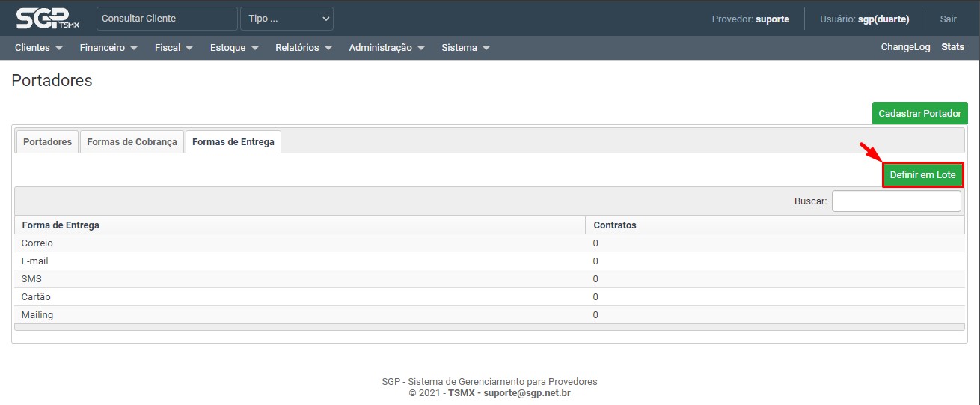Click Sair to log out
This screenshot has height=405, width=980.
948,19
